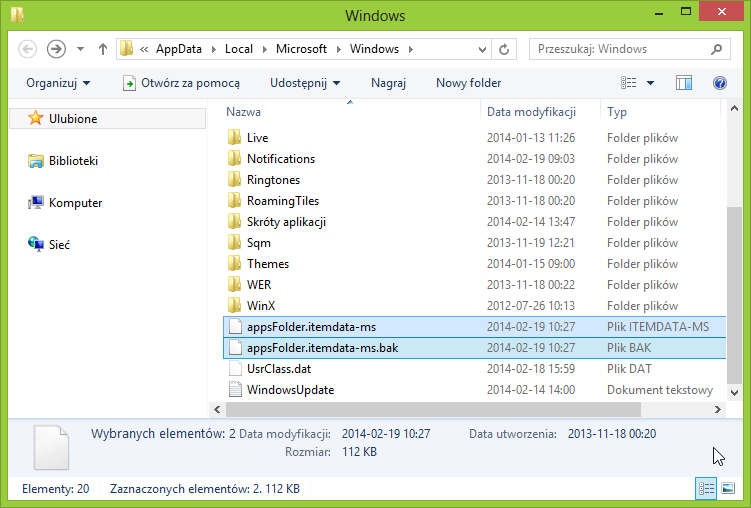Image resolution: width=751 pixels, height=508 pixels.
Task: Navigate to Microsoft in breadcrumb
Action: 301,49
